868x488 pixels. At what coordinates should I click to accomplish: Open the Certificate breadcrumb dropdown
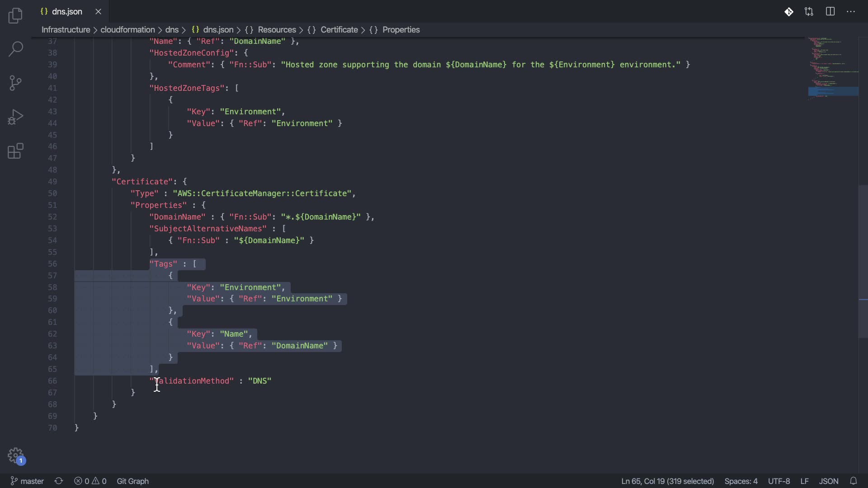339,30
